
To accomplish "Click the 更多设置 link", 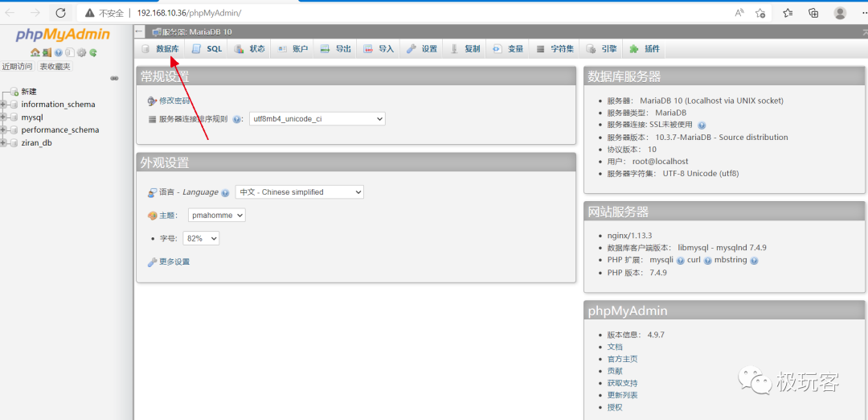I will [x=174, y=261].
